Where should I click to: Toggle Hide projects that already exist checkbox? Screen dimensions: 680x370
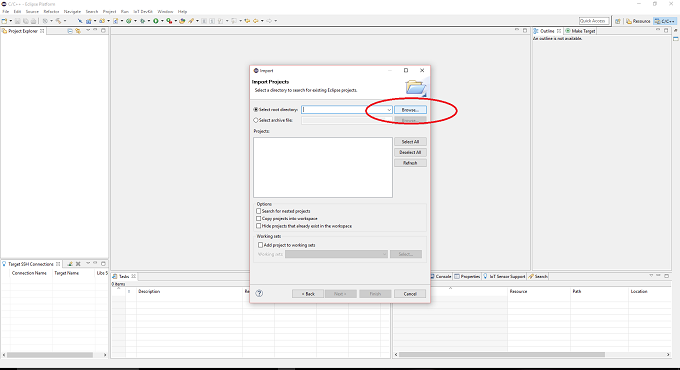258,226
